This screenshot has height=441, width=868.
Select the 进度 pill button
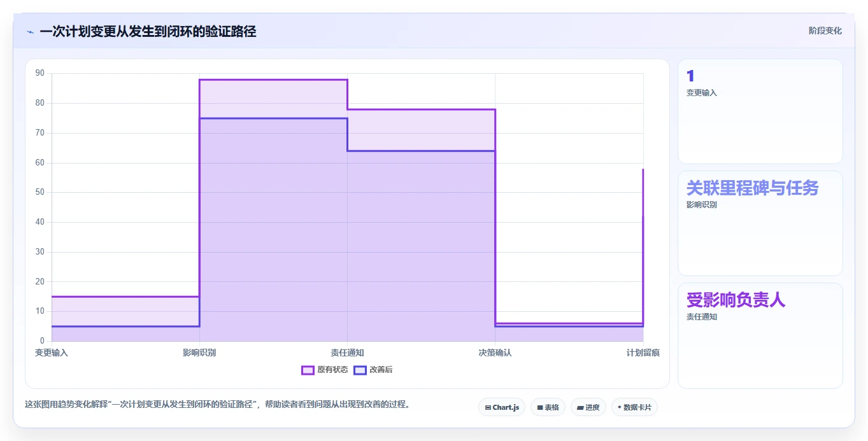coord(588,407)
